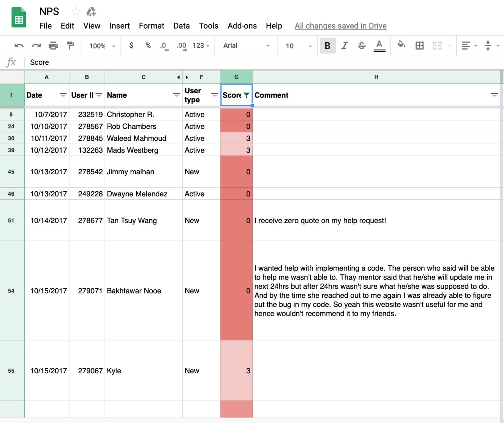
Task: Expand hidden columns using left arrow
Action: pyautogui.click(x=178, y=77)
